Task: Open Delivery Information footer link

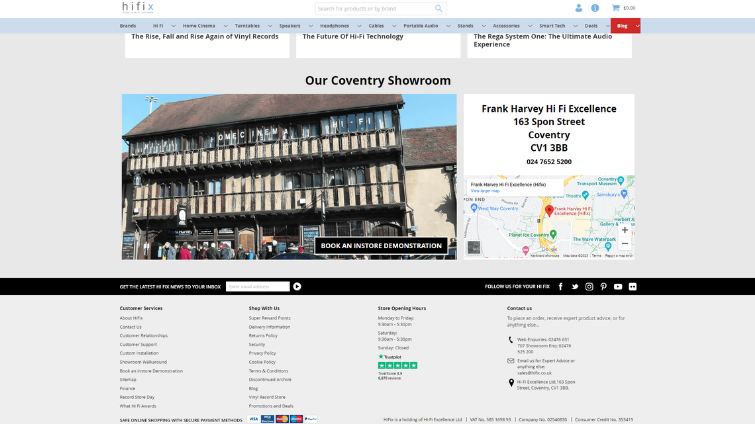Action: [x=269, y=327]
